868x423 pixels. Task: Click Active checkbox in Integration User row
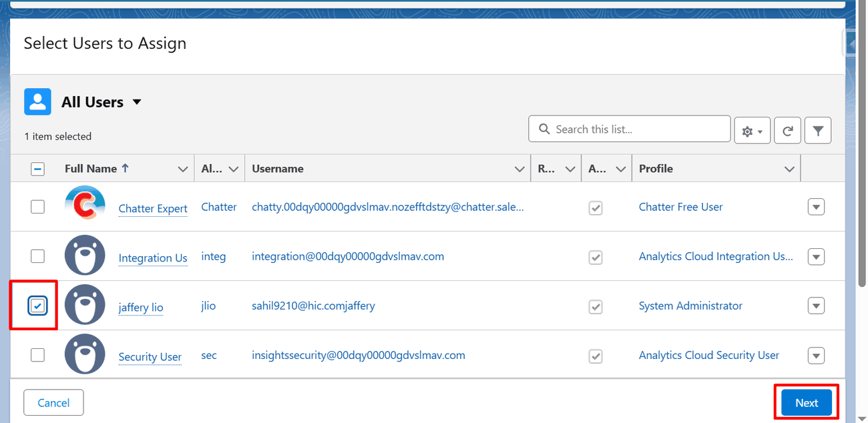pyautogui.click(x=596, y=258)
